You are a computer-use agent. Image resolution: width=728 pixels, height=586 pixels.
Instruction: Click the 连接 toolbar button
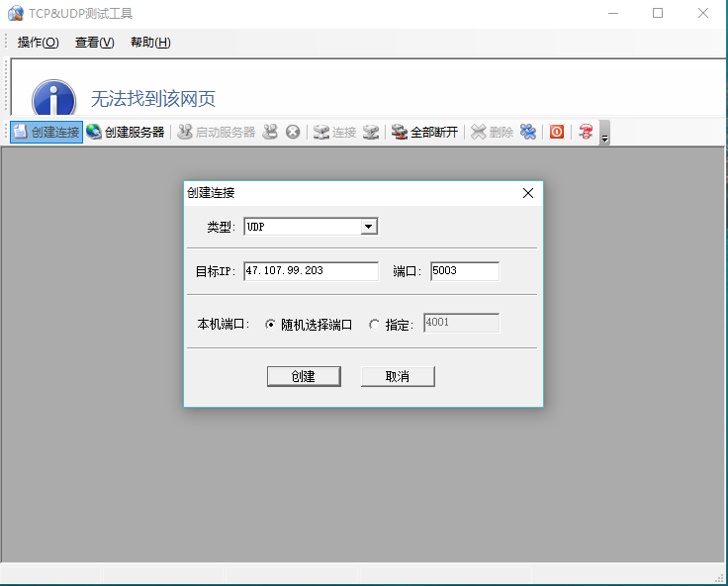coord(334,132)
